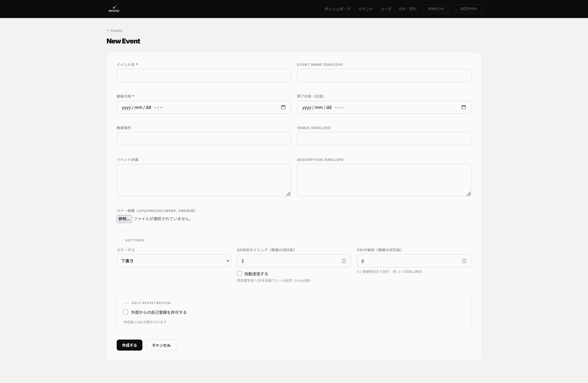The image size is (588, 383).
Task: Enable 自動送信する checkbox
Action: pyautogui.click(x=239, y=273)
